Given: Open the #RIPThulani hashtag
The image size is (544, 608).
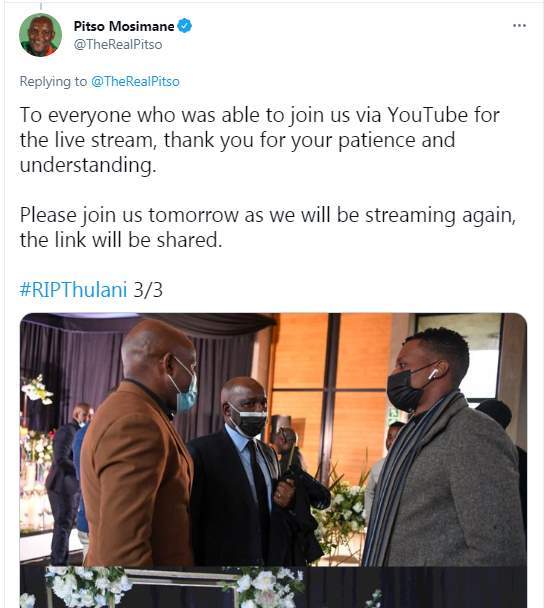Looking at the screenshot, I should [73, 290].
